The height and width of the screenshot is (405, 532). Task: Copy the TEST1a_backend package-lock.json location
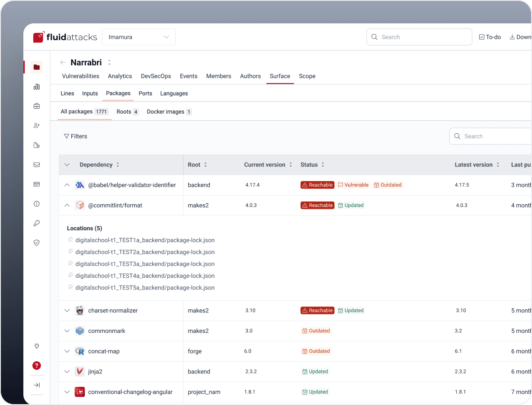[71, 240]
